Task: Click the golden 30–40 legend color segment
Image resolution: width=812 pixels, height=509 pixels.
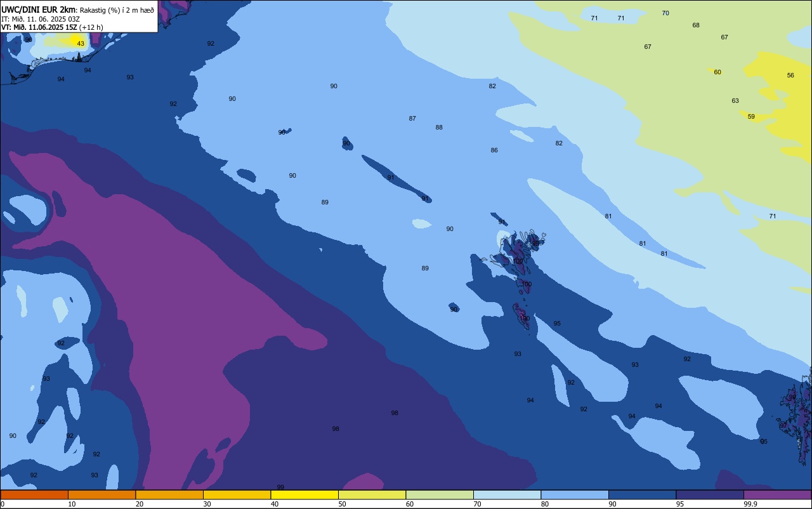Action: pos(237,494)
